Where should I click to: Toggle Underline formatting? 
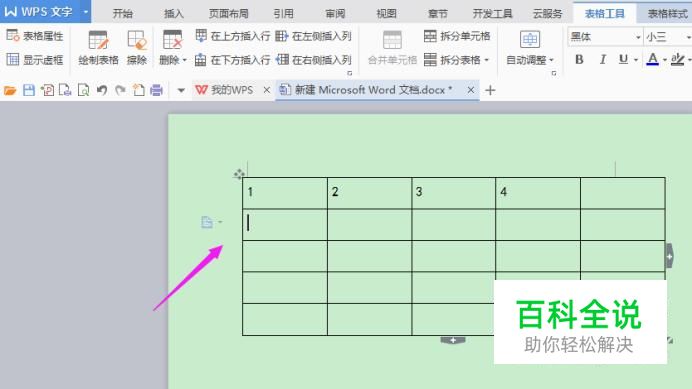tap(623, 59)
